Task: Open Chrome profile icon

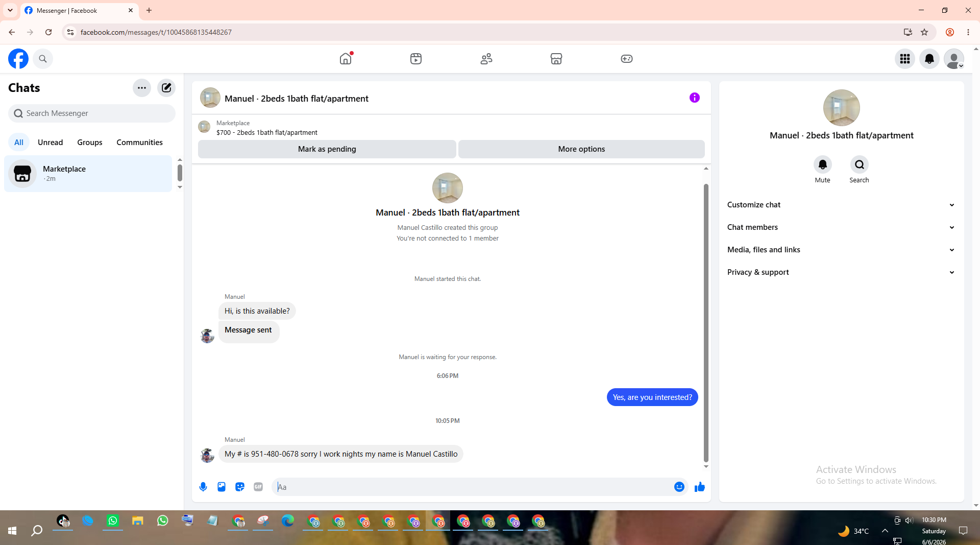Action: click(950, 32)
